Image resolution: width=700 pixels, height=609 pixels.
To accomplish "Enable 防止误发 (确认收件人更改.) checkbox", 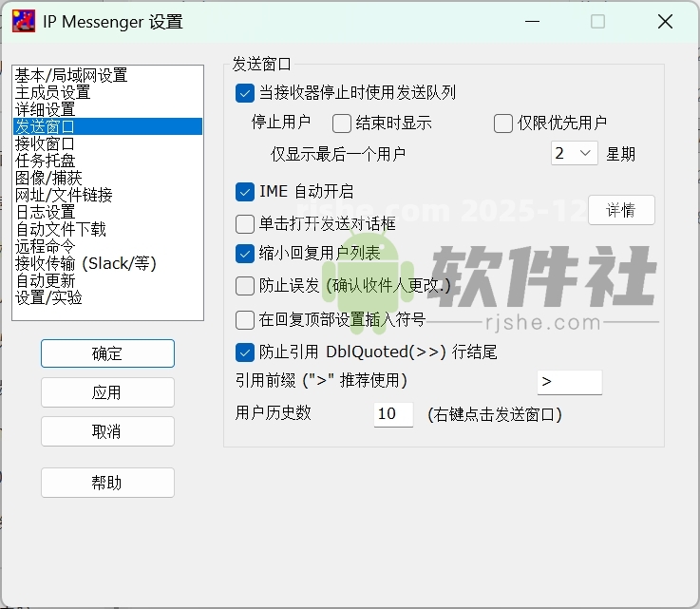I will point(245,286).
